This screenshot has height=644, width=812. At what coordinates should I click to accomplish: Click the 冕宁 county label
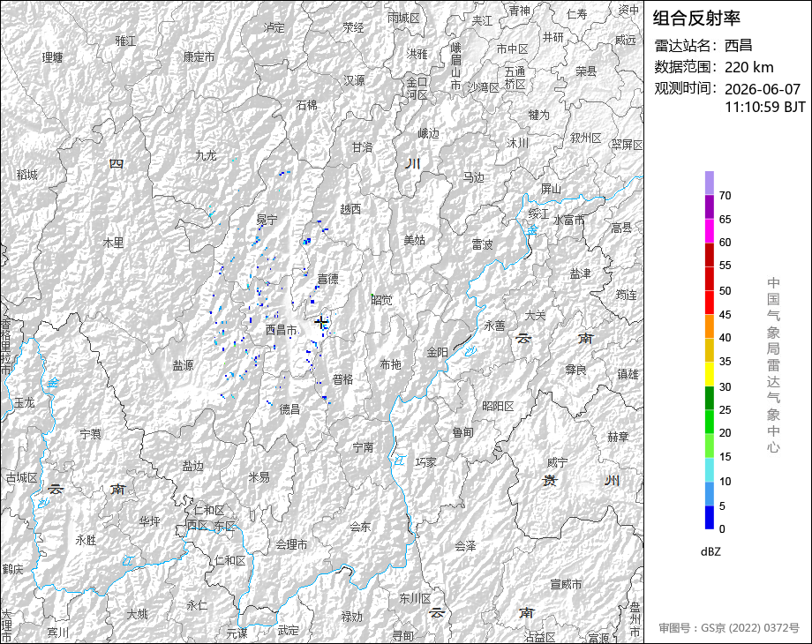tap(267, 220)
